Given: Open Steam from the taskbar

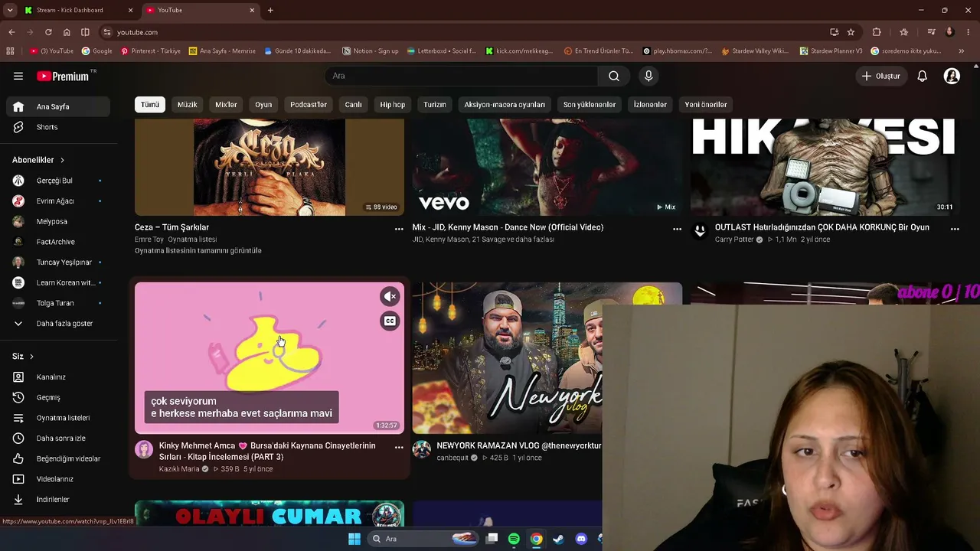Looking at the screenshot, I should click(x=559, y=539).
